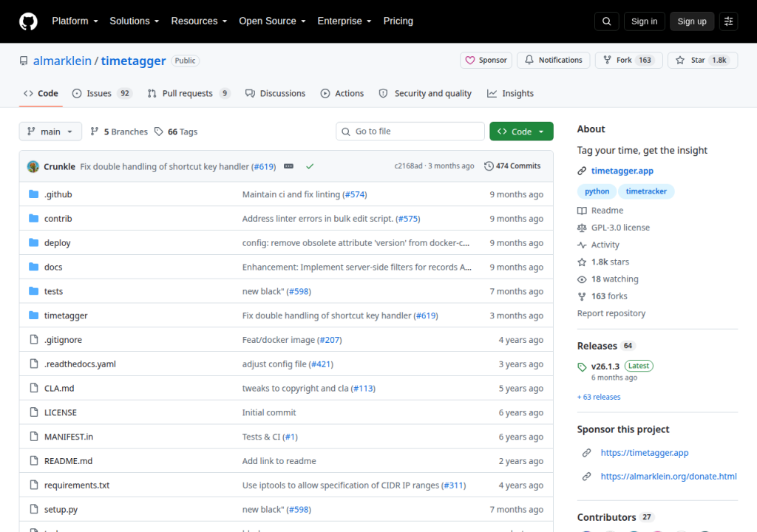Open the 18 watching list
This screenshot has width=757, height=532.
[608, 279]
